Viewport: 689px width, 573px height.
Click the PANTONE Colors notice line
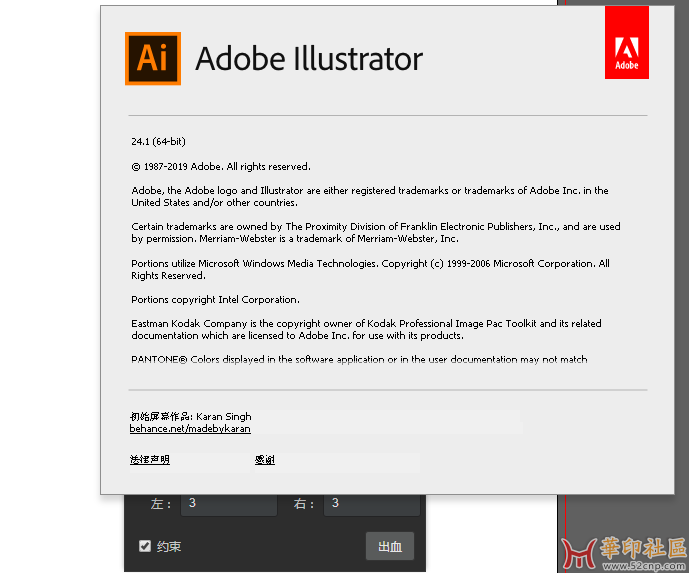pyautogui.click(x=359, y=359)
